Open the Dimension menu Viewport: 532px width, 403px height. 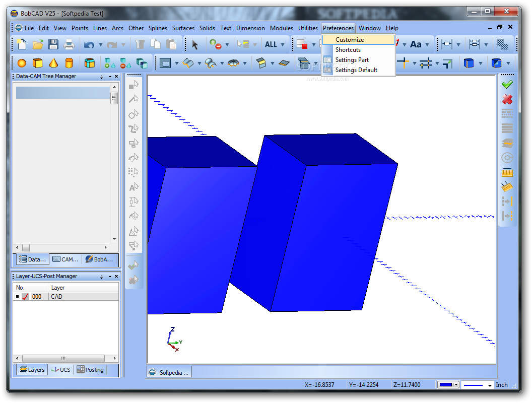(x=250, y=28)
